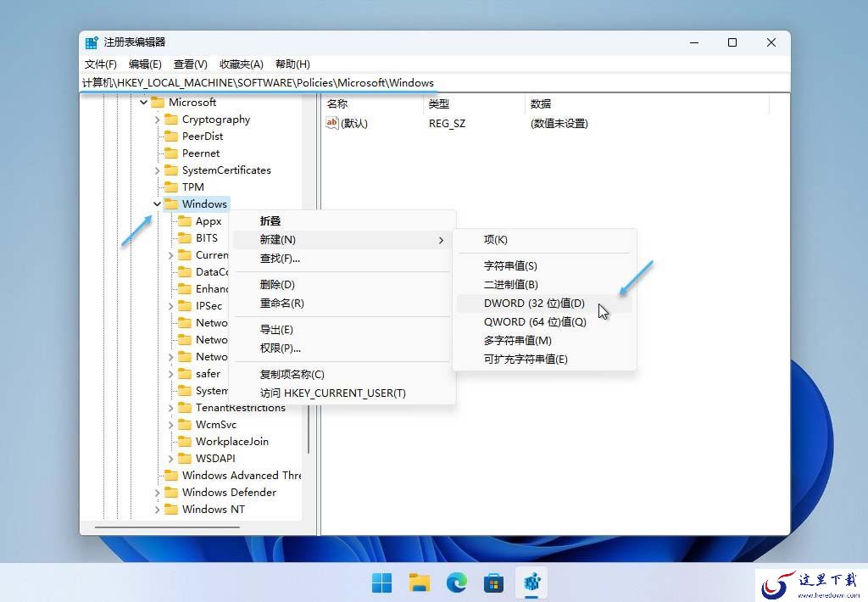Launch File Explorer from the taskbar

[x=420, y=582]
